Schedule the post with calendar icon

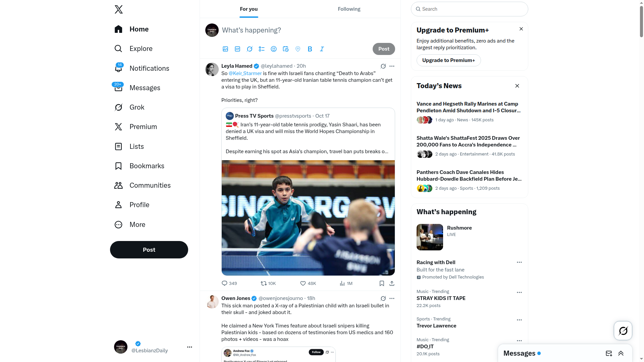286,49
